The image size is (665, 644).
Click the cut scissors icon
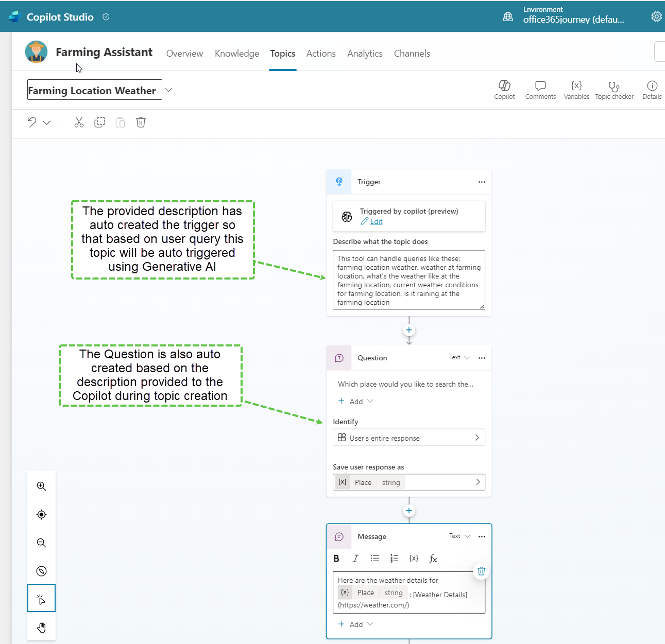(79, 123)
